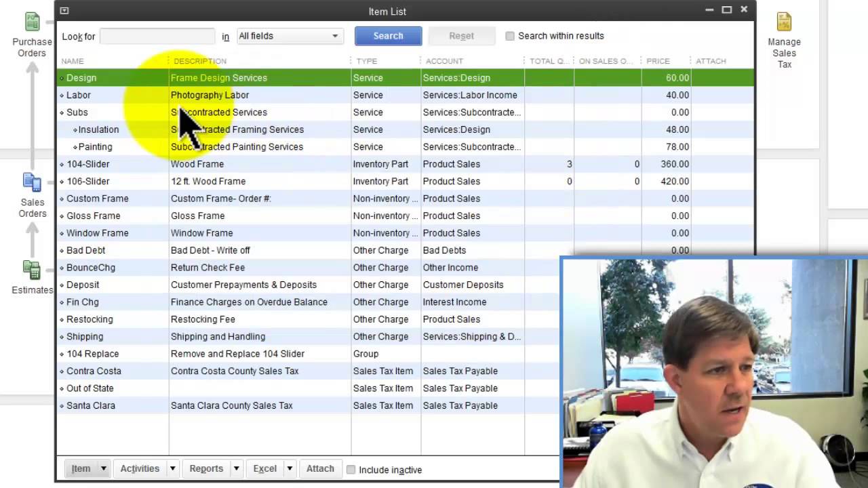Screen dimensions: 868x488
Task: Click the Reset button
Action: [461, 36]
